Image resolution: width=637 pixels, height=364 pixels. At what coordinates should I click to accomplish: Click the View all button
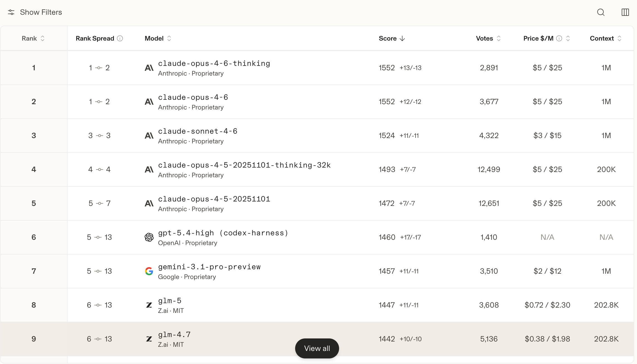pos(317,348)
